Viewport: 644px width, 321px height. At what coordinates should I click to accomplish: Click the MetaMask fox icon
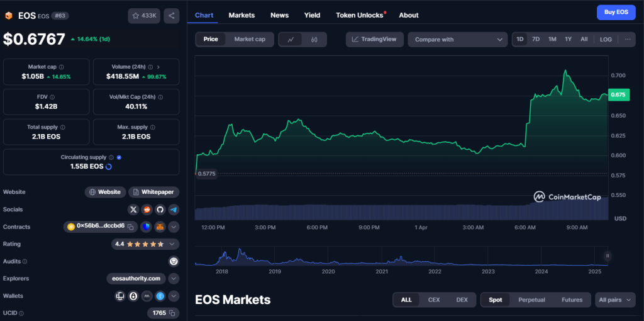point(160,227)
